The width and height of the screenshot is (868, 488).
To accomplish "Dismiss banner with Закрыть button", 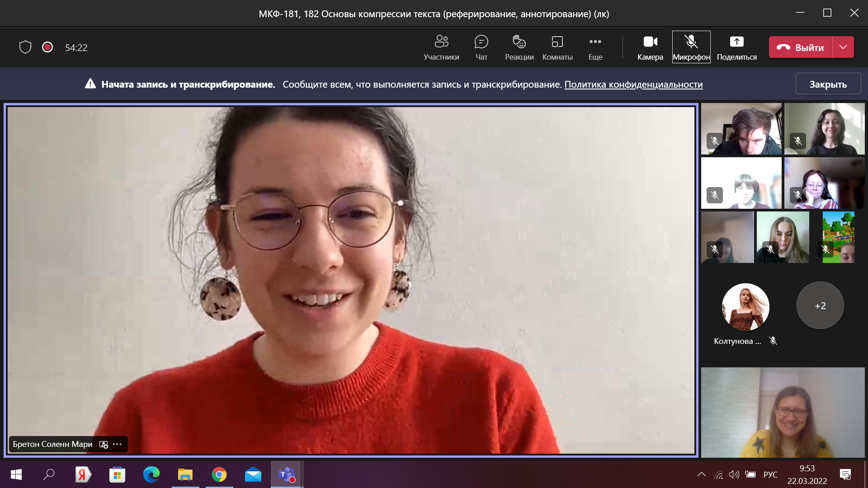I will tap(828, 84).
